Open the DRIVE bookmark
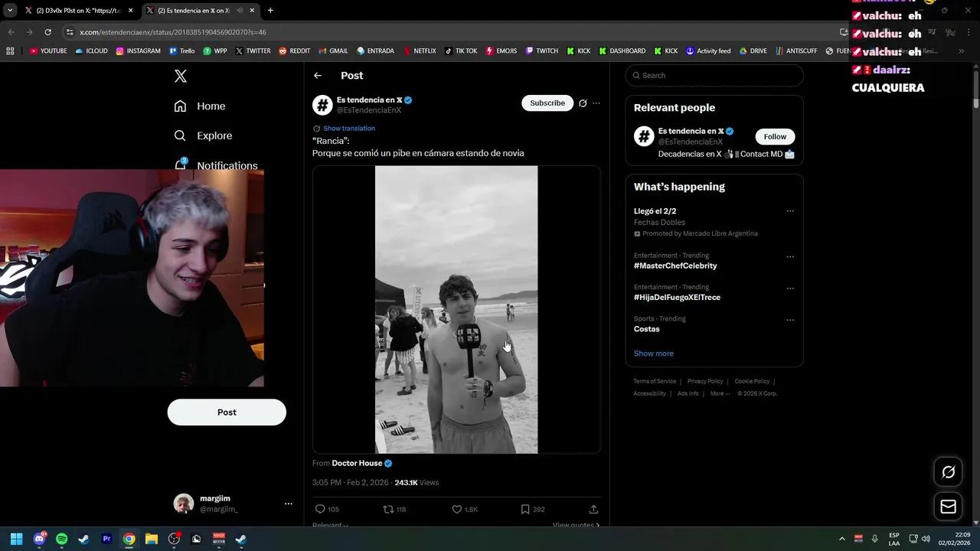This screenshot has height=551, width=980. [753, 51]
